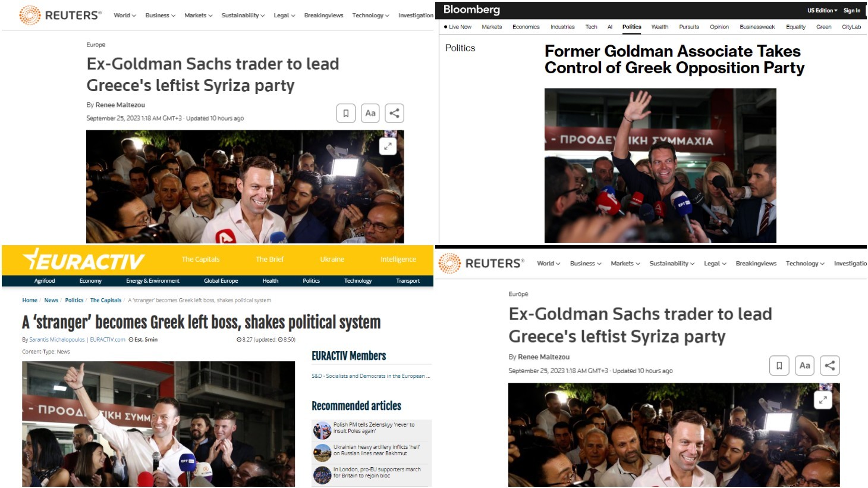Click the Bloomberg article main photo
This screenshot has width=868, height=488.
click(x=660, y=165)
